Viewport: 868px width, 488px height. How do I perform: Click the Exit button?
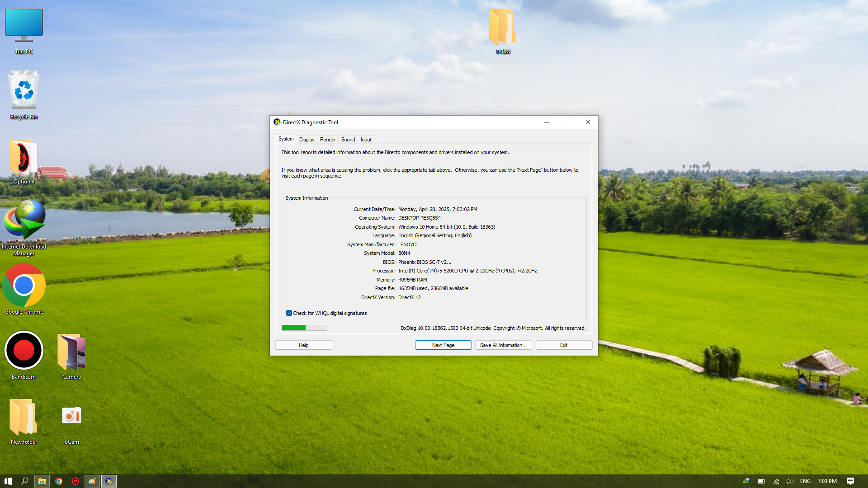click(x=564, y=345)
